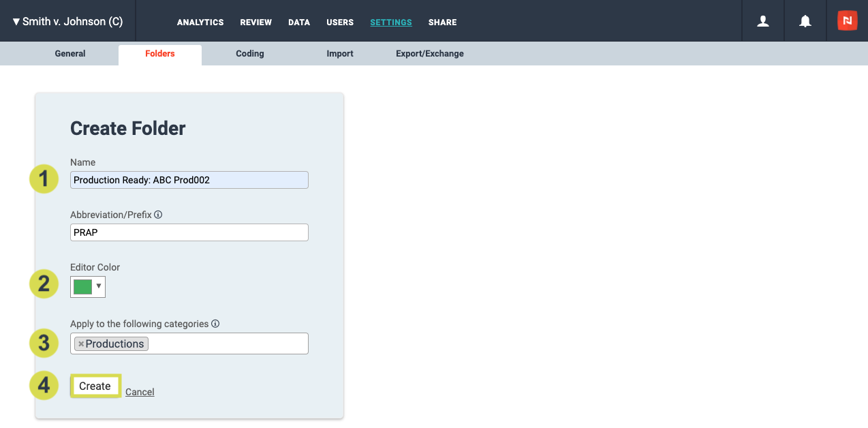Open the user profile icon
Screen dimensions: 868x428
pyautogui.click(x=763, y=21)
